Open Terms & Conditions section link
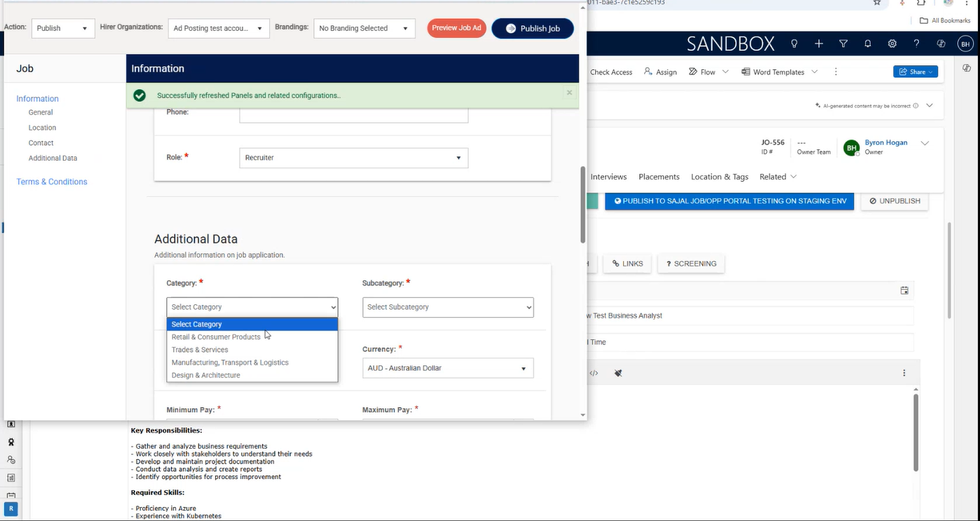This screenshot has width=980, height=521. point(52,182)
